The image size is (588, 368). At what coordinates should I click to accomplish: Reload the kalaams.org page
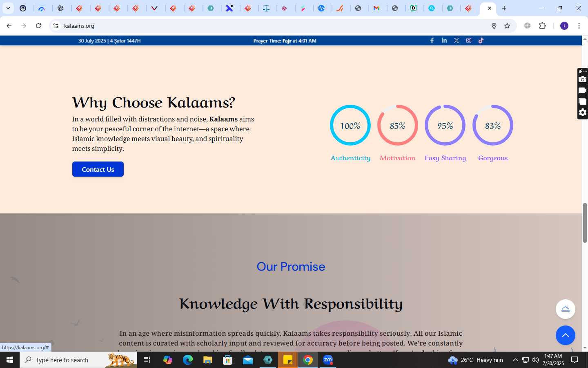(38, 26)
